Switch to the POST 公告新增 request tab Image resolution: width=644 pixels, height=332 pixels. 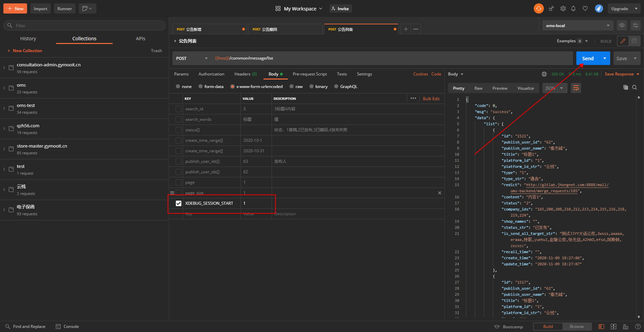[210, 29]
